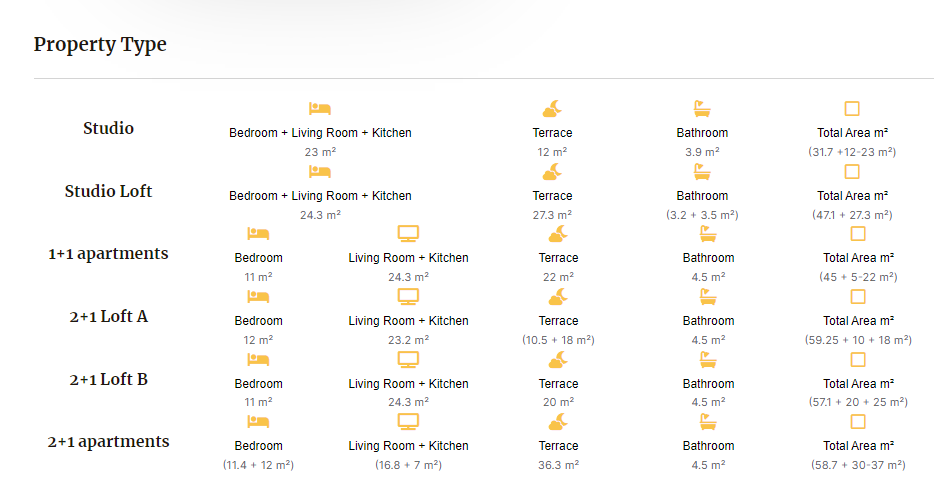Click the monitor icon in 1+1 apartments row
Screen dimensions: 936x479
tap(408, 234)
